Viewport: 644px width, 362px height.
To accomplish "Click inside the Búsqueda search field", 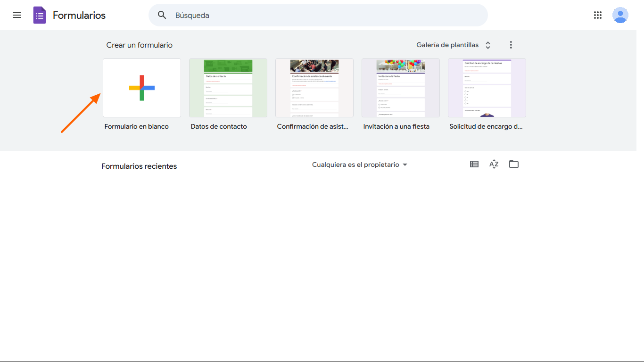I will coord(236,15).
